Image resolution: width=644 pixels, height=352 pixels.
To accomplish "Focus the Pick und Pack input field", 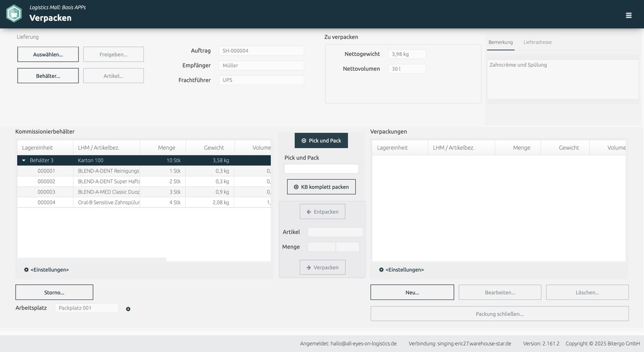I will 321,169.
